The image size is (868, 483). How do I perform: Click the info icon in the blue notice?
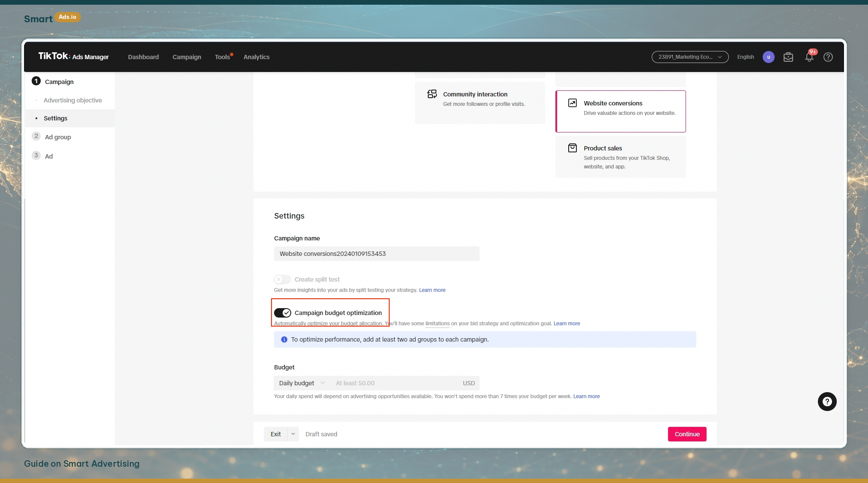tap(284, 339)
